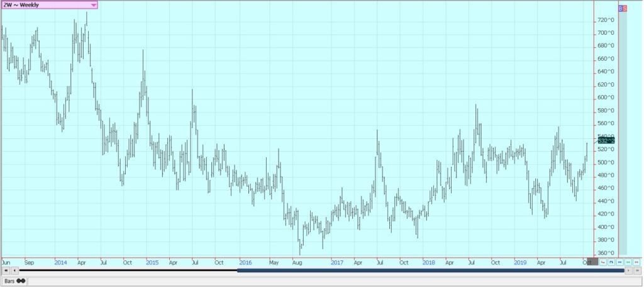Screen dimensions: 644x288
Task: Step chart left with single arrow button
Action: [15, 270]
